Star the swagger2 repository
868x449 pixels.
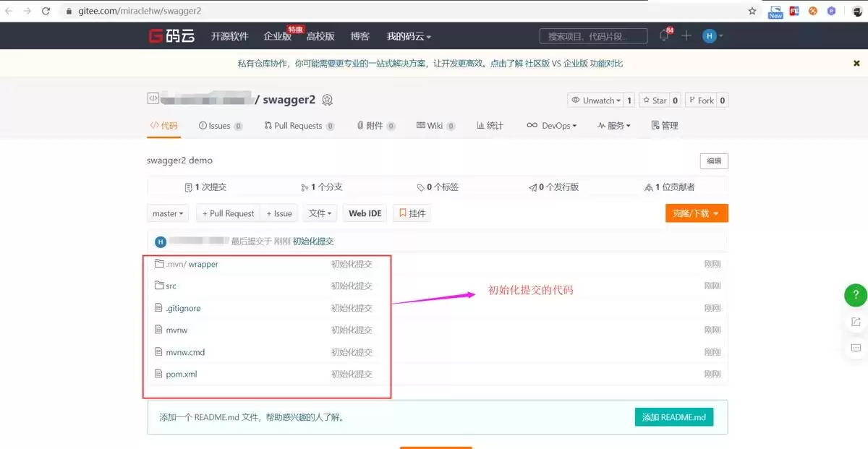(655, 100)
